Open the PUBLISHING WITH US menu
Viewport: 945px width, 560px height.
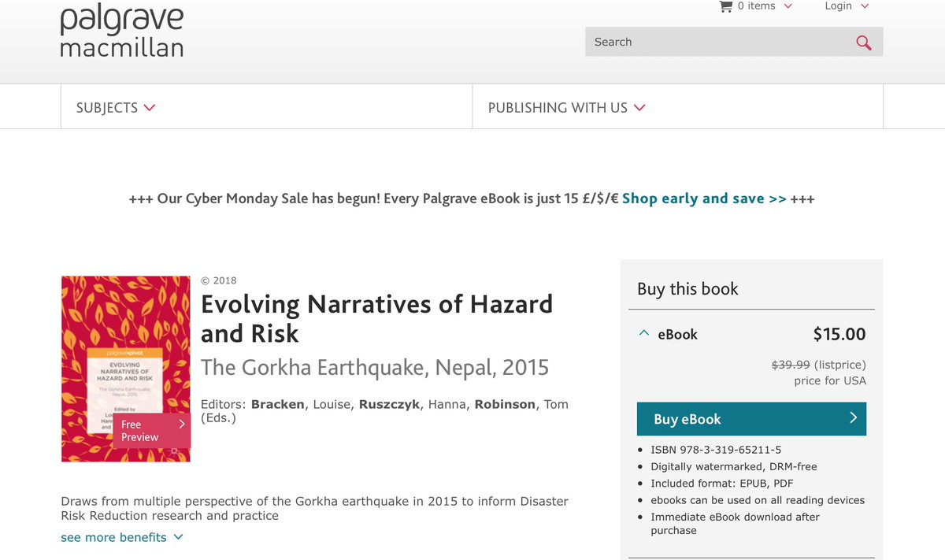click(x=566, y=108)
